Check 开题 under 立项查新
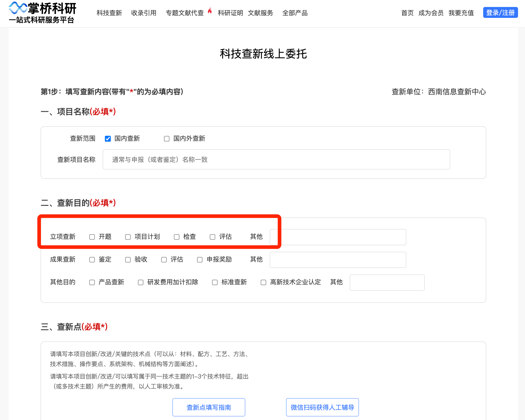The height and width of the screenshot is (420, 525). point(92,237)
